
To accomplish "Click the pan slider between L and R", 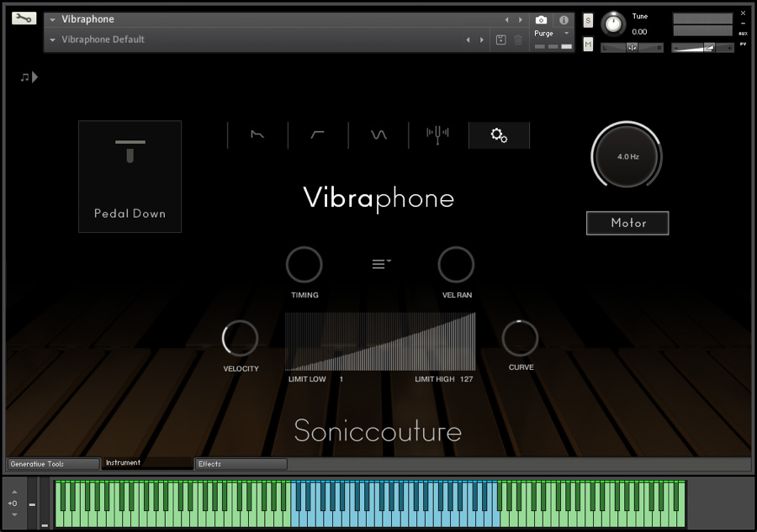I will point(632,48).
